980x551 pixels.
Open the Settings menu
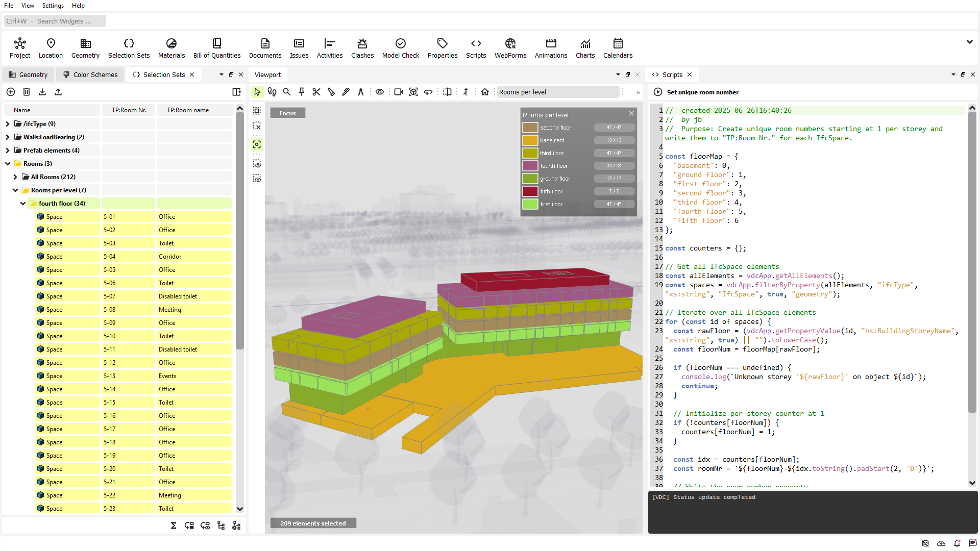[x=53, y=6]
